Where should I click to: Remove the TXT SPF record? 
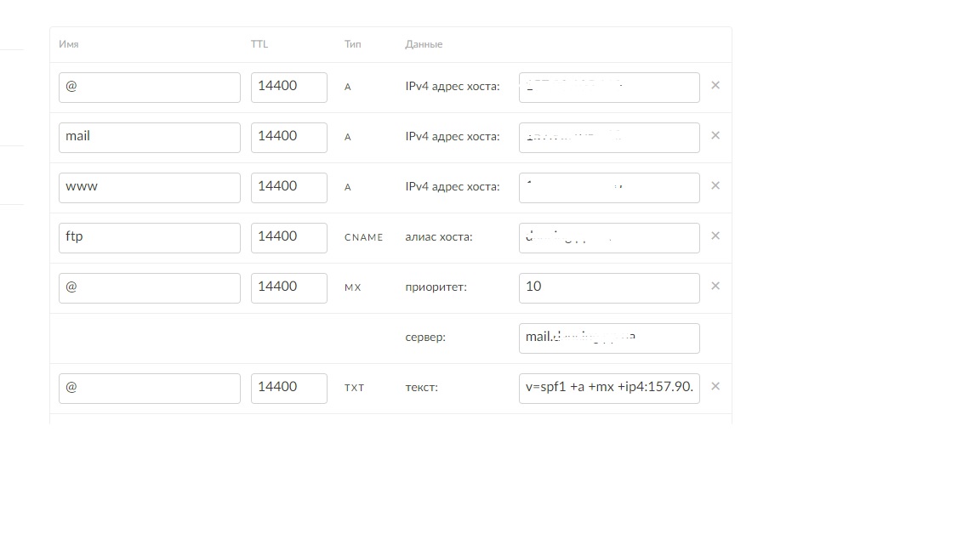715,387
